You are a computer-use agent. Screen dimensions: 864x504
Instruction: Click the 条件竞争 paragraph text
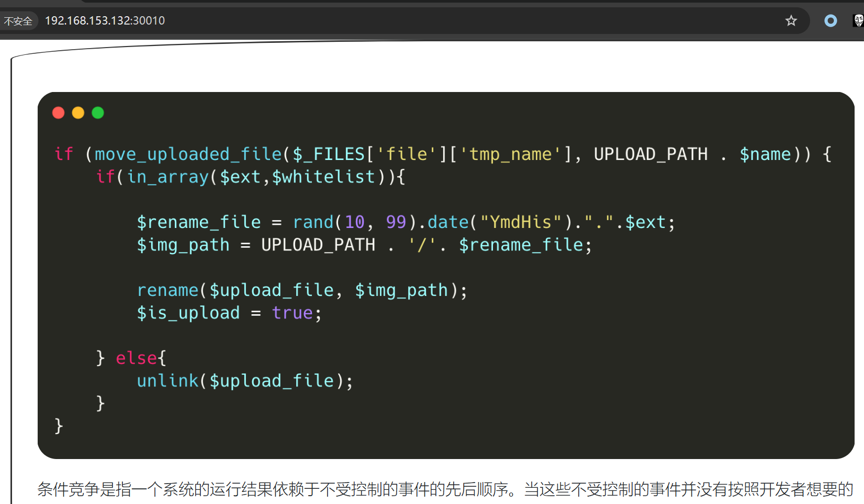coord(445,490)
